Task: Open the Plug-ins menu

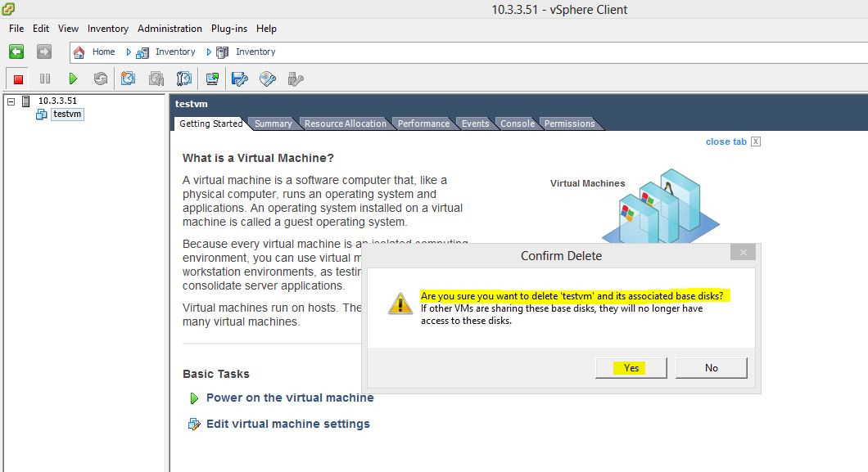Action: [x=229, y=28]
